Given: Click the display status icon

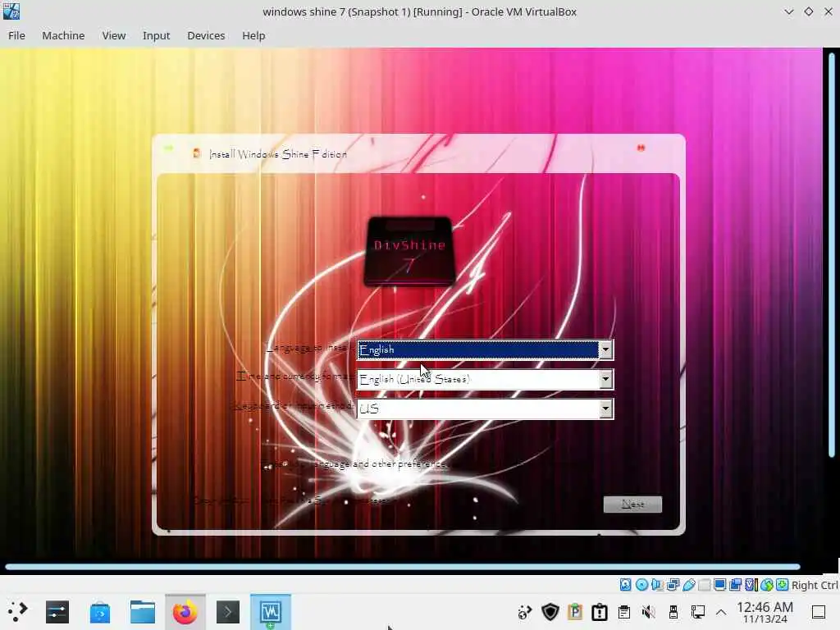Looking at the screenshot, I should tap(720, 584).
